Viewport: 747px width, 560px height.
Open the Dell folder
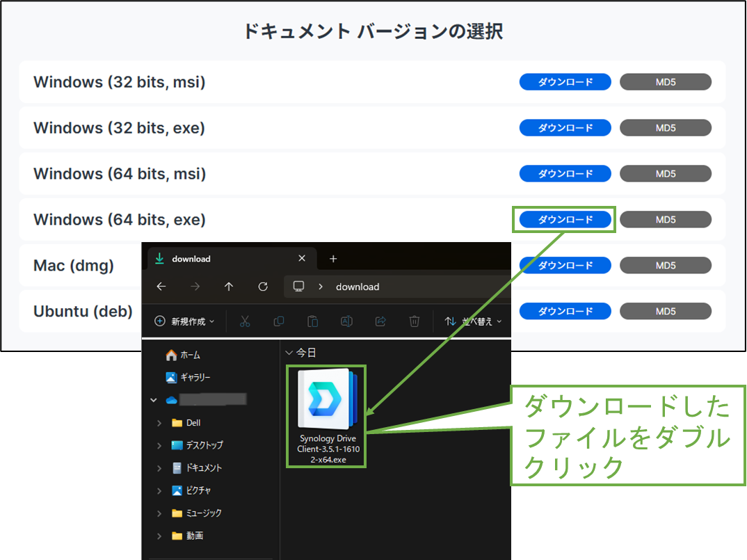(x=186, y=423)
